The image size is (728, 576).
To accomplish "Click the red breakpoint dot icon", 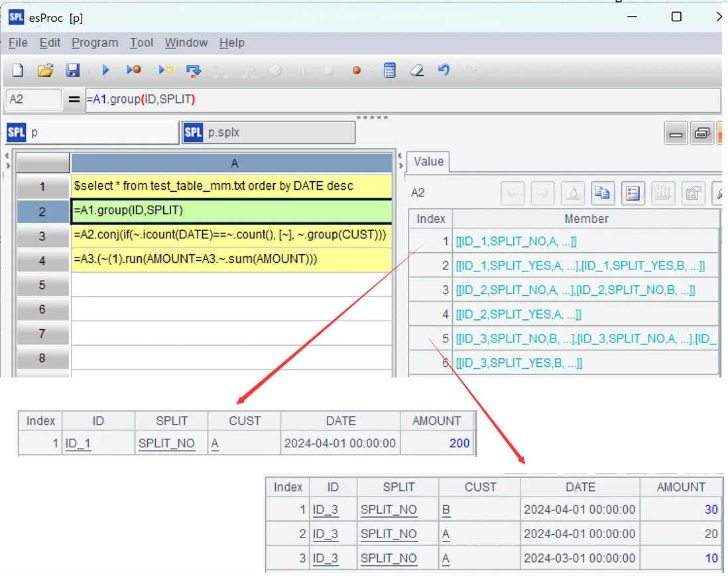I will pos(356,70).
